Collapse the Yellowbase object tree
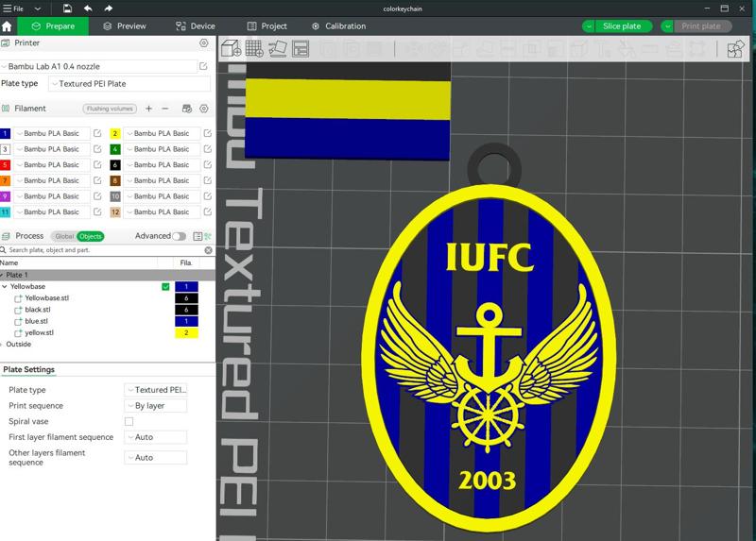Image resolution: width=756 pixels, height=541 pixels. 5,287
